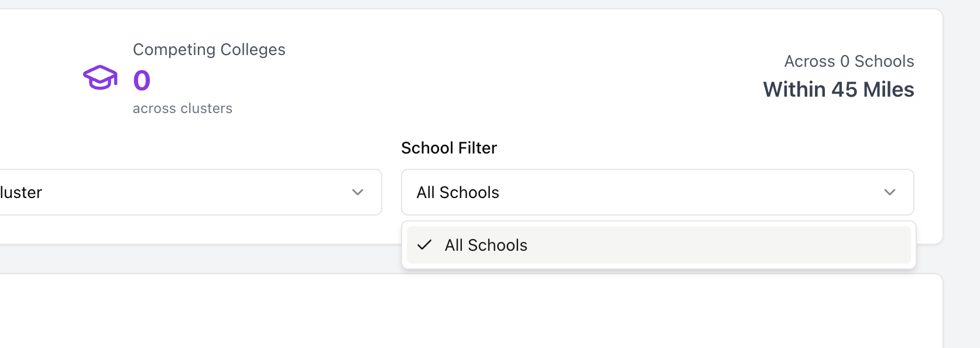The image size is (980, 348).
Task: Open the partially visible cluster dropdown
Action: tap(176, 192)
